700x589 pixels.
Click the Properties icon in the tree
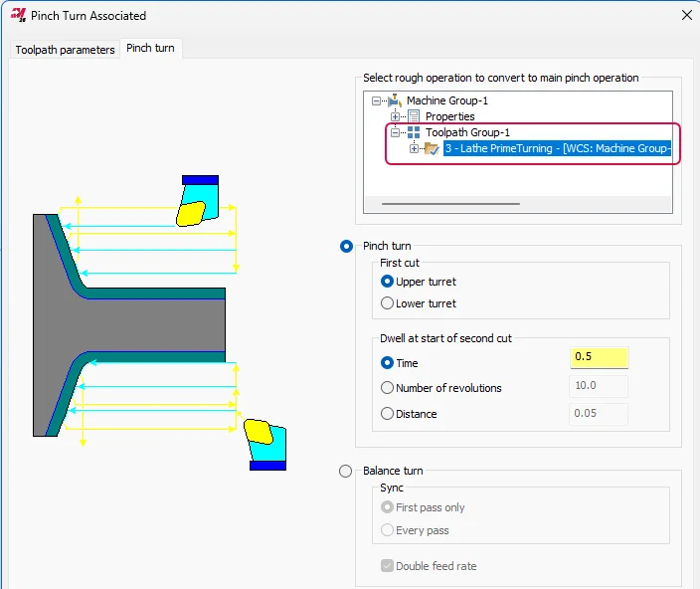pyautogui.click(x=414, y=116)
